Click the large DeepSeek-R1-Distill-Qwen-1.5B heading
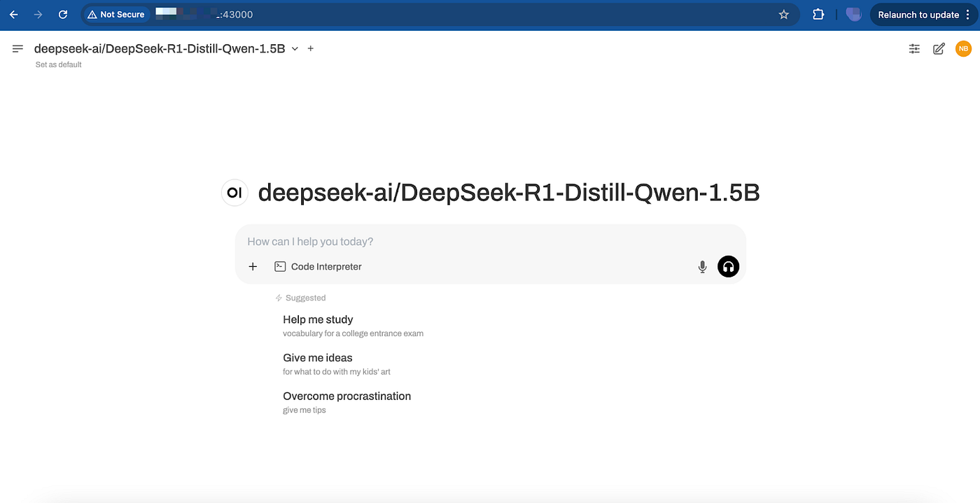The height and width of the screenshot is (503, 980). (x=509, y=193)
